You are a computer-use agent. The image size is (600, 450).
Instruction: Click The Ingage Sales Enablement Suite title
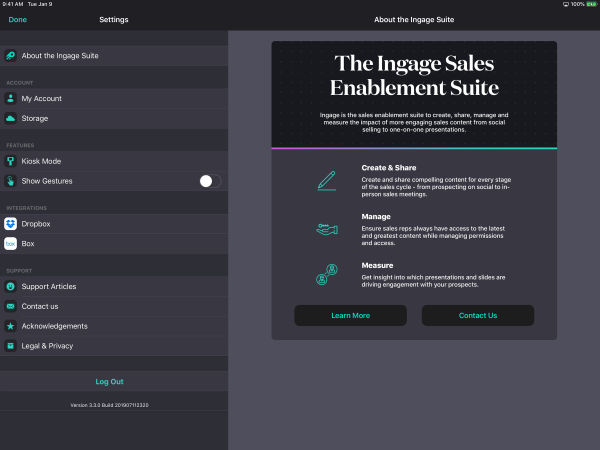coord(414,75)
